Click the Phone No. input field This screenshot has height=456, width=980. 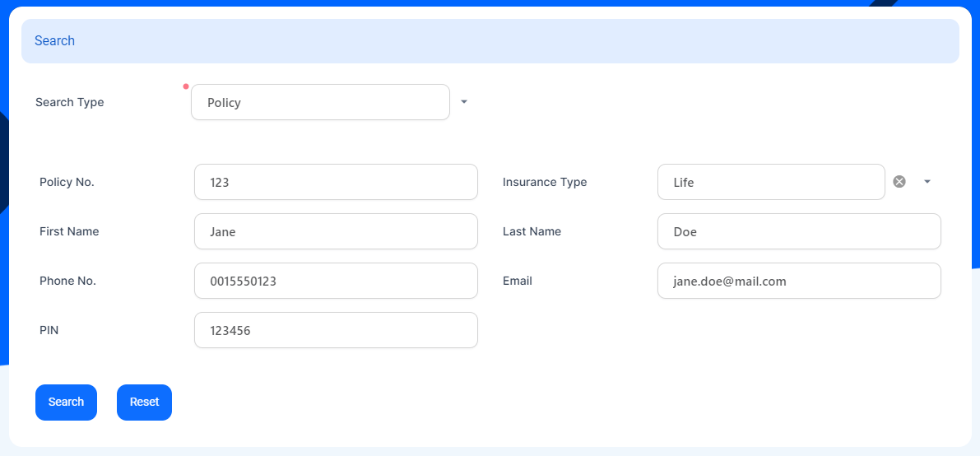[x=336, y=281]
